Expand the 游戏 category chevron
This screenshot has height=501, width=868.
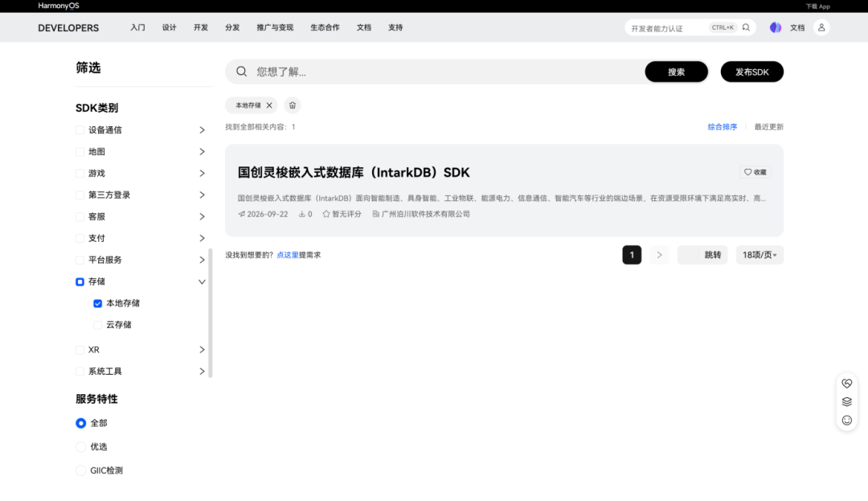point(202,173)
